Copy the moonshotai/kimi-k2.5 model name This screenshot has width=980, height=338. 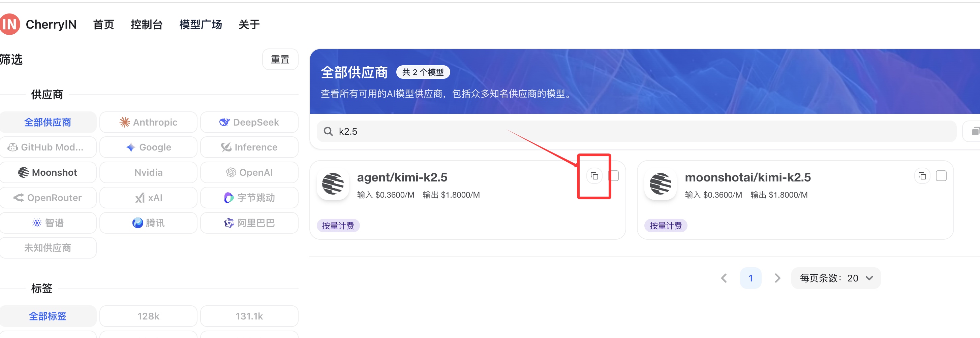(x=922, y=176)
